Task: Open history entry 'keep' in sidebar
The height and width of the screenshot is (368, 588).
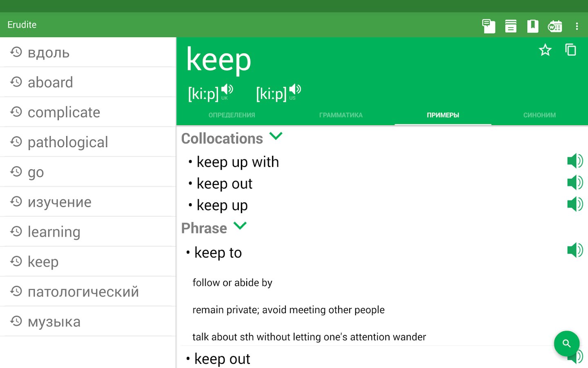Action: click(88, 261)
